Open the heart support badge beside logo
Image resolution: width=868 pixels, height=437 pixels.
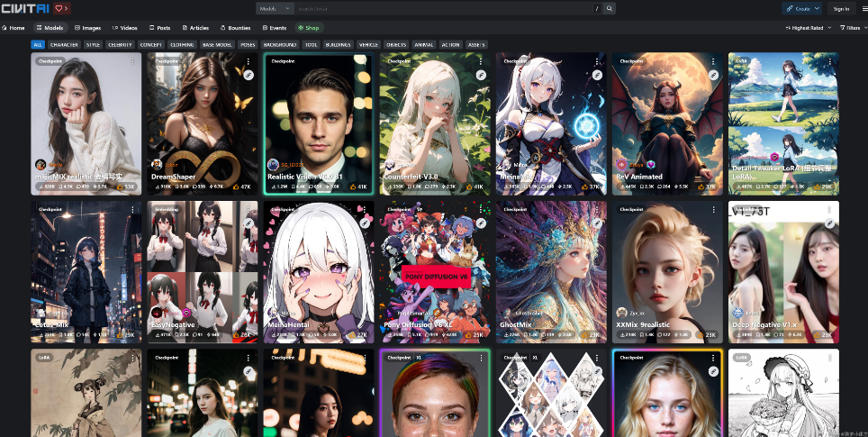62,8
